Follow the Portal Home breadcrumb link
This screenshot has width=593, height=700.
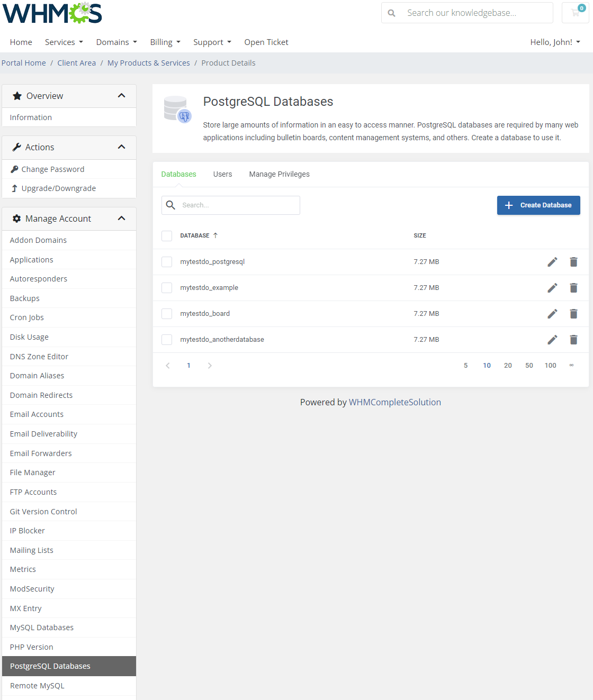[x=24, y=63]
